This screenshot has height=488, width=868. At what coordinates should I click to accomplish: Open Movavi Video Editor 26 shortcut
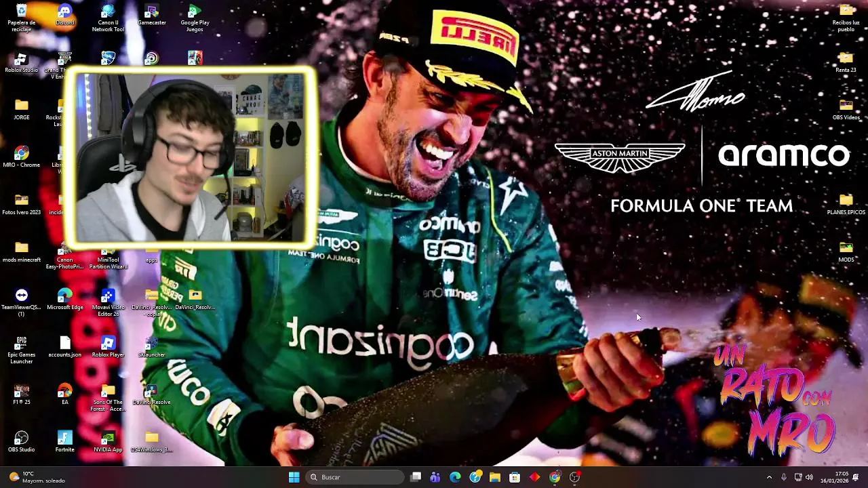[108, 303]
